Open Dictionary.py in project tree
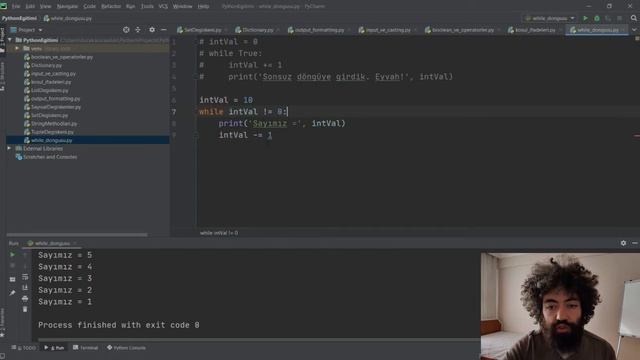640x360 pixels. coord(47,65)
